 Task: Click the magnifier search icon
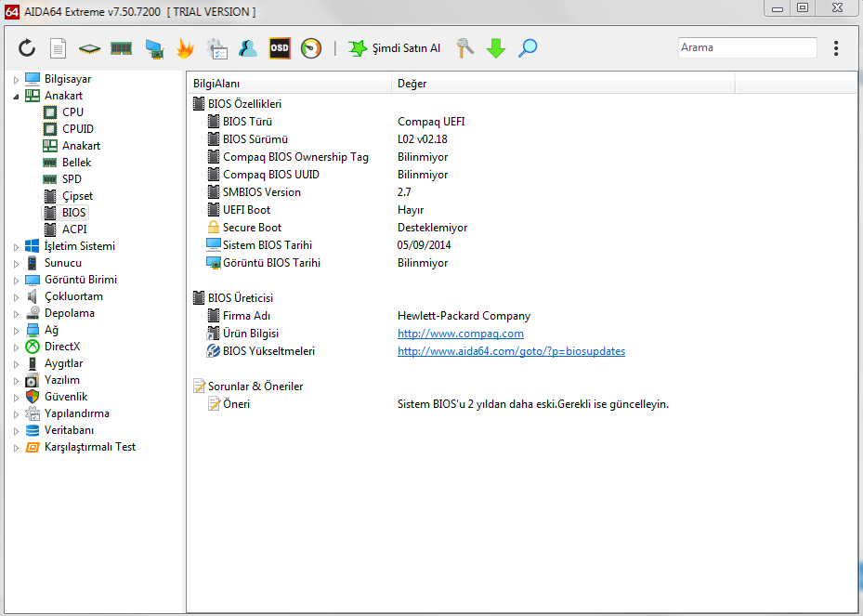click(528, 48)
